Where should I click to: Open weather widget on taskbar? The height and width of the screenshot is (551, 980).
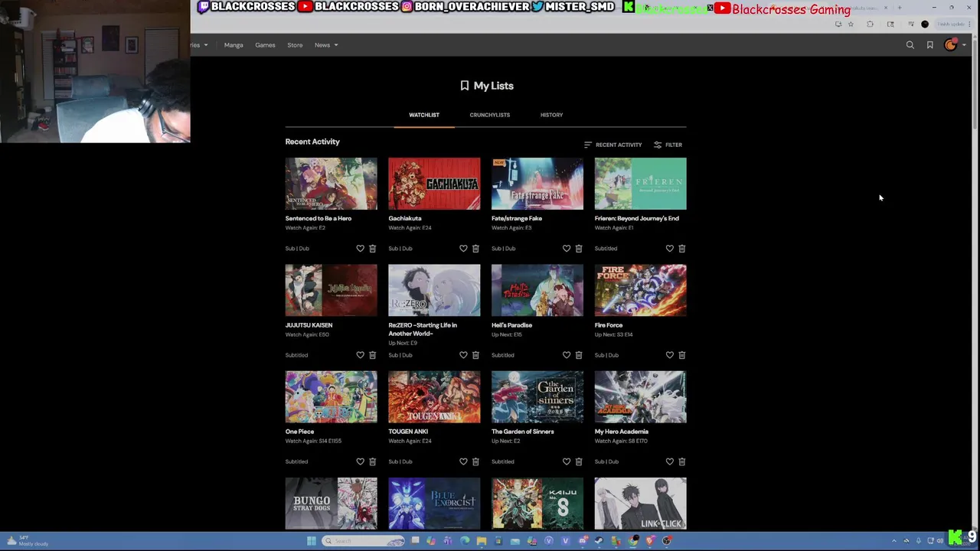coord(28,541)
